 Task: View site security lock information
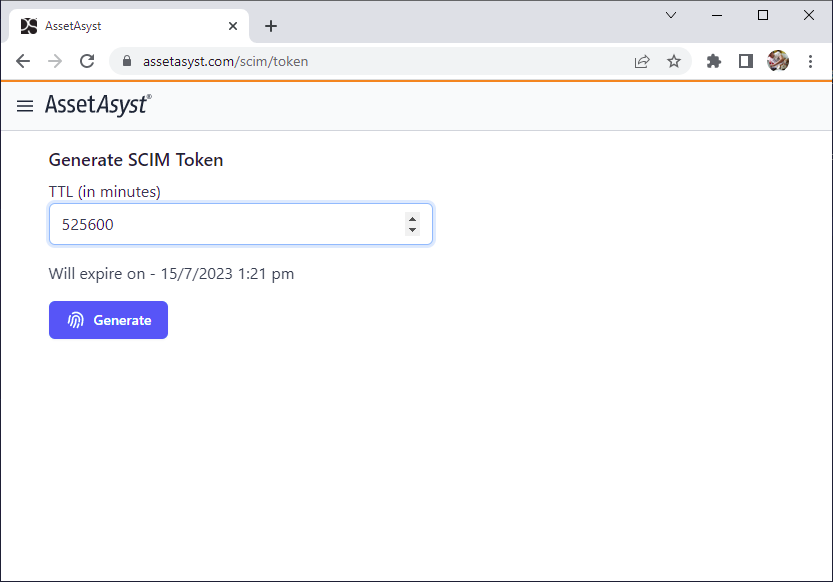126,61
